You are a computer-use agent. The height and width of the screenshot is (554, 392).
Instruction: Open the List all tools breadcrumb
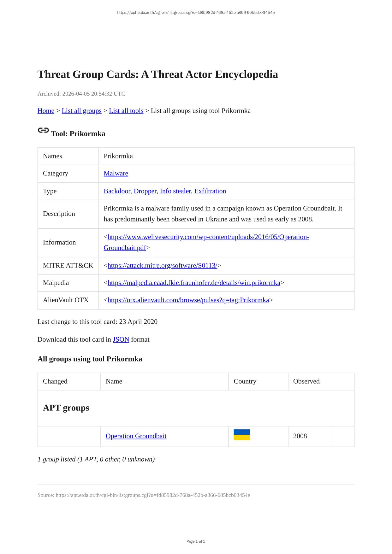(x=126, y=111)
